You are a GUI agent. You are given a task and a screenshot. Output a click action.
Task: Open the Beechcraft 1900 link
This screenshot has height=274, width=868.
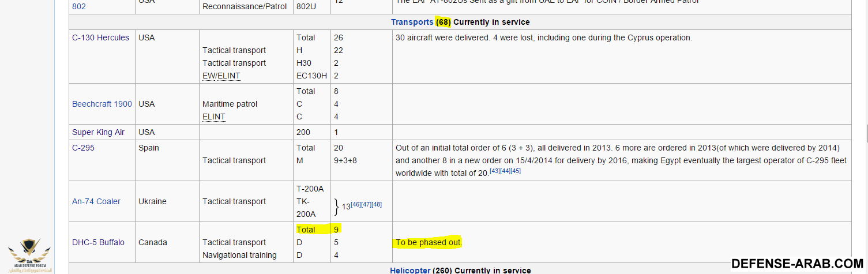102,104
